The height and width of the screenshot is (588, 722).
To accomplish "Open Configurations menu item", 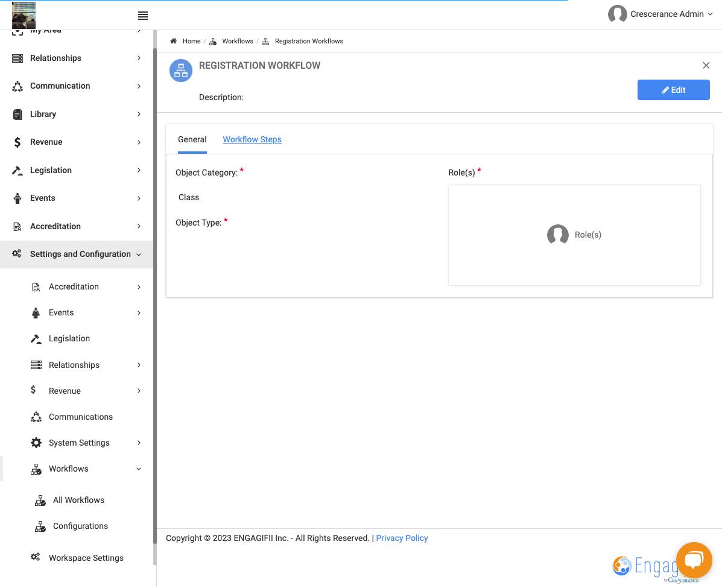I will [x=80, y=526].
